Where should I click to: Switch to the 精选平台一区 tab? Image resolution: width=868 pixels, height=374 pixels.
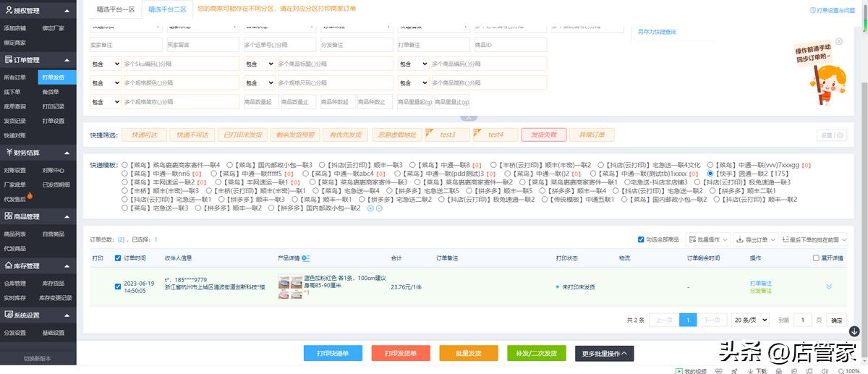click(116, 9)
